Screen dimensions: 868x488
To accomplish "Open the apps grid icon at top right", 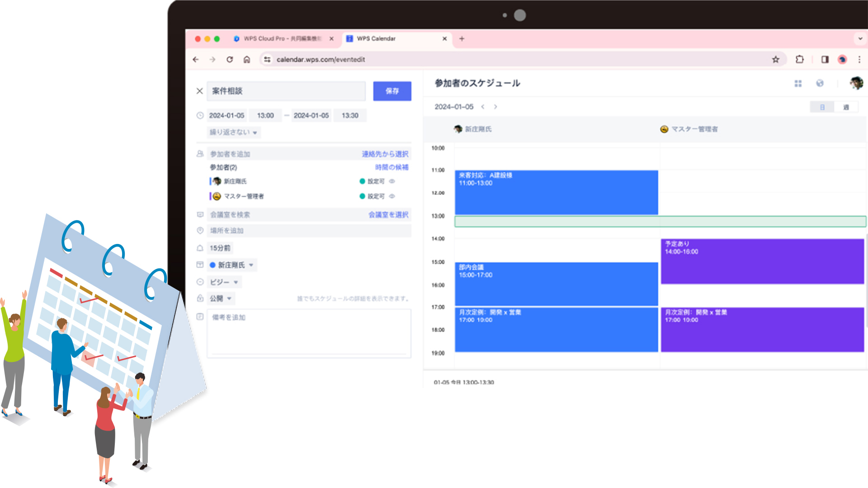I will [x=798, y=83].
